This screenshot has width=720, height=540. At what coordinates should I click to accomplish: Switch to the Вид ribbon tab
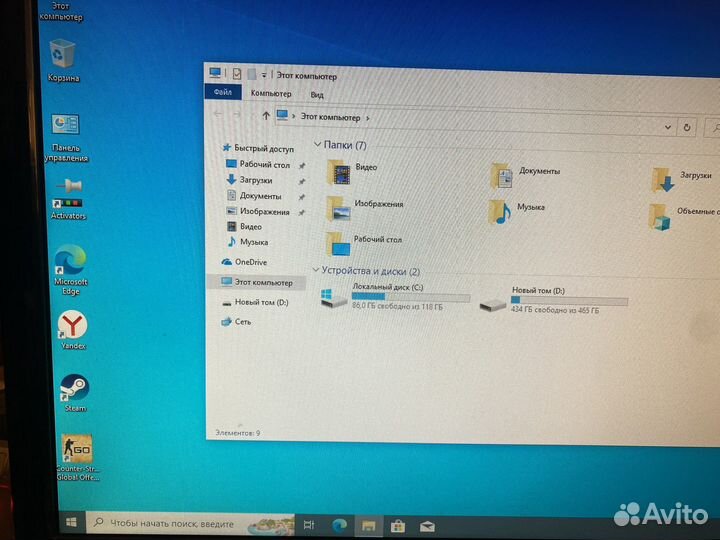tap(317, 95)
